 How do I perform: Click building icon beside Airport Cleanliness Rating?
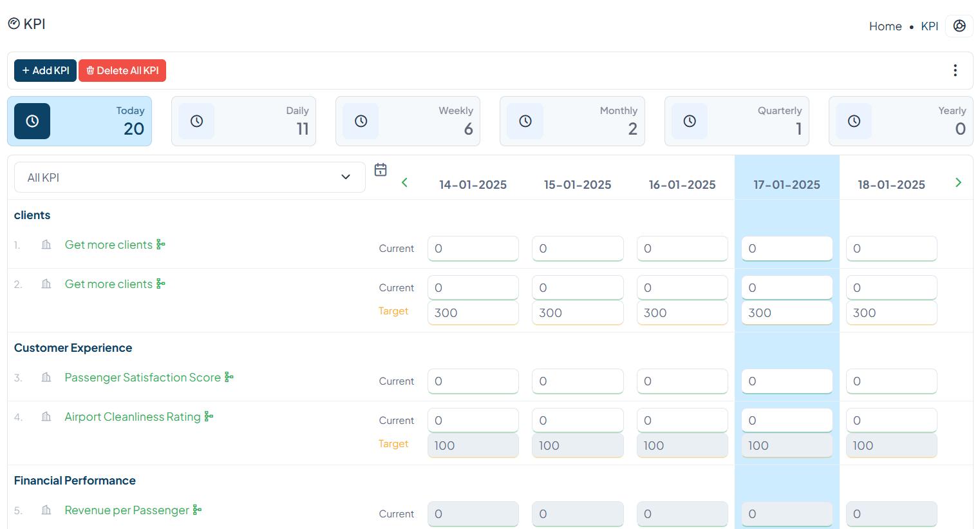click(46, 417)
